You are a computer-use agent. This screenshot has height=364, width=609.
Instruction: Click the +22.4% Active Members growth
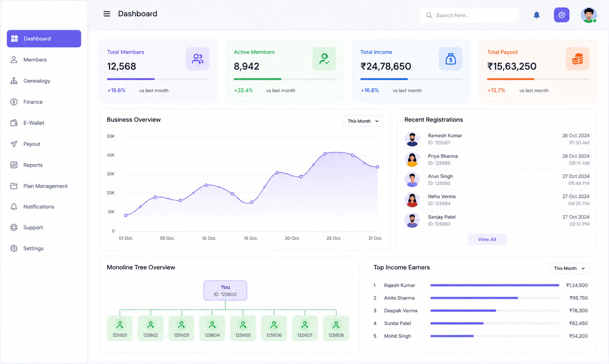coord(243,90)
